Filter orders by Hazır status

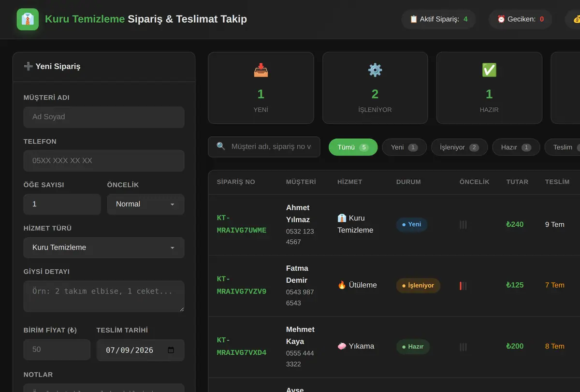point(516,147)
